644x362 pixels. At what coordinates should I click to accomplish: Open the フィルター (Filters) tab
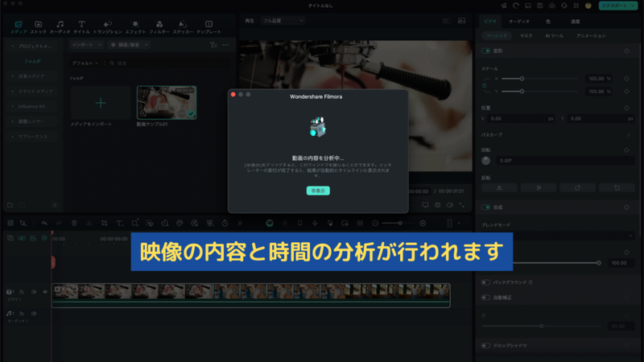(x=159, y=27)
